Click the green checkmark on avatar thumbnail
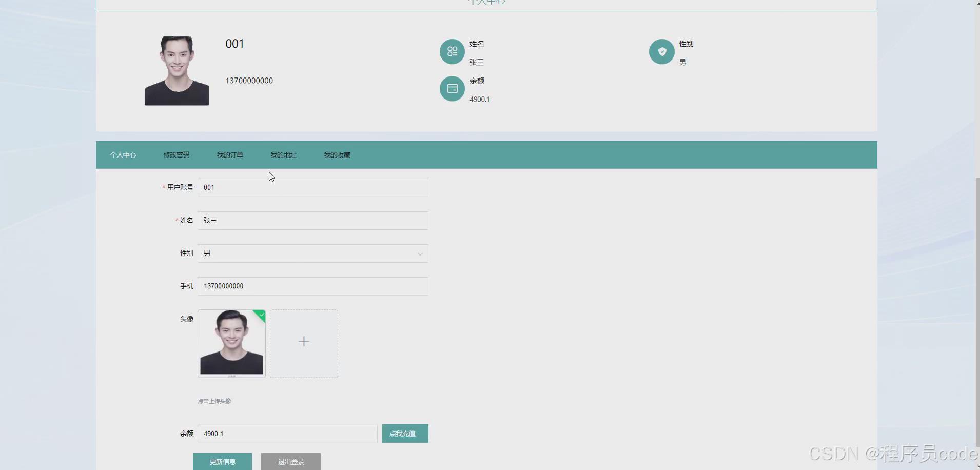This screenshot has width=980, height=470. (261, 315)
